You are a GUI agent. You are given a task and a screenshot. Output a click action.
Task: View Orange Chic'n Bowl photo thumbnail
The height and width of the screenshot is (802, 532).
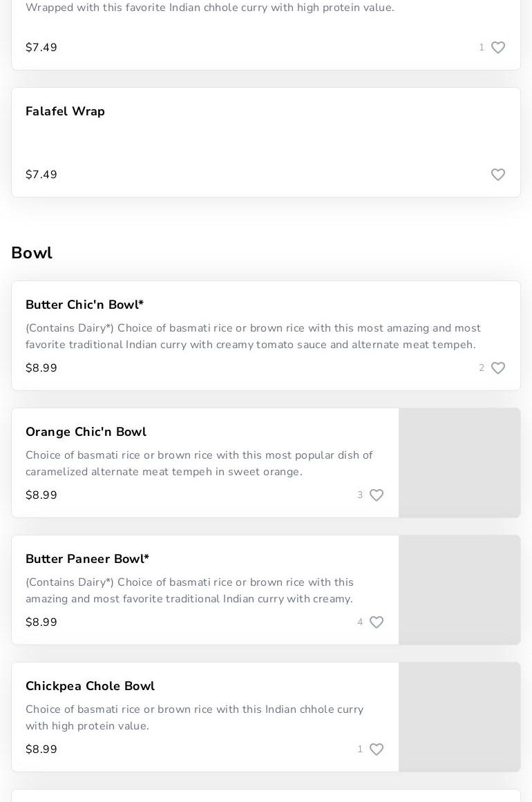459,463
